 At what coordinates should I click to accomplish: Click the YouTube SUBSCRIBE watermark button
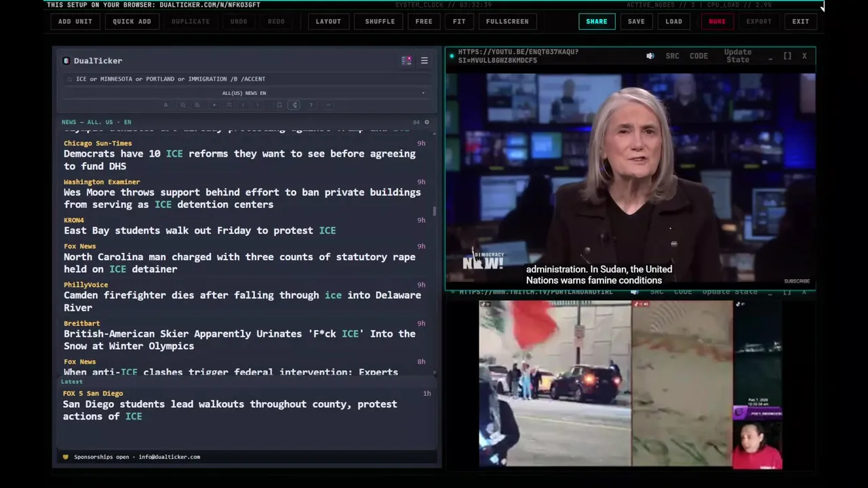[797, 281]
